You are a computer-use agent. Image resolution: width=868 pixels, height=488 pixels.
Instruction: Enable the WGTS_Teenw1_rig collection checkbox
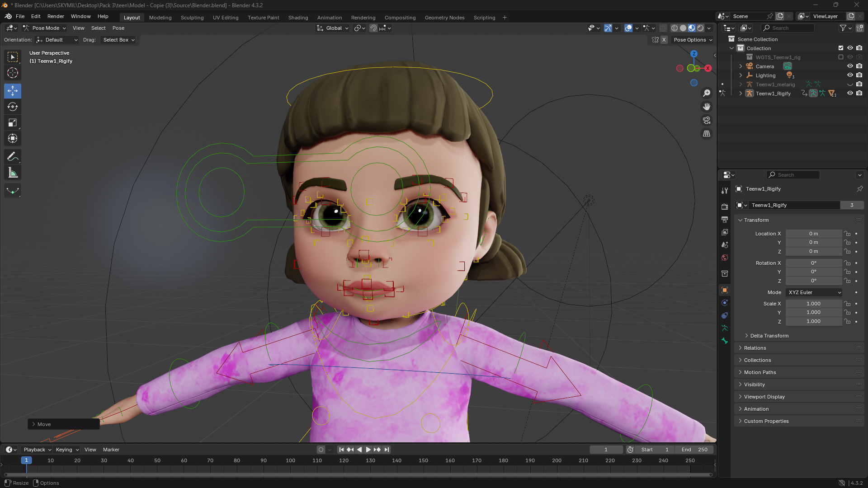841,57
